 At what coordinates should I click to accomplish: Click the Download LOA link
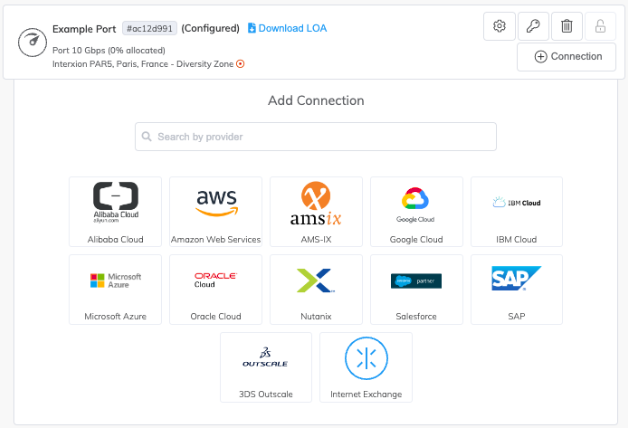pyautogui.click(x=287, y=28)
